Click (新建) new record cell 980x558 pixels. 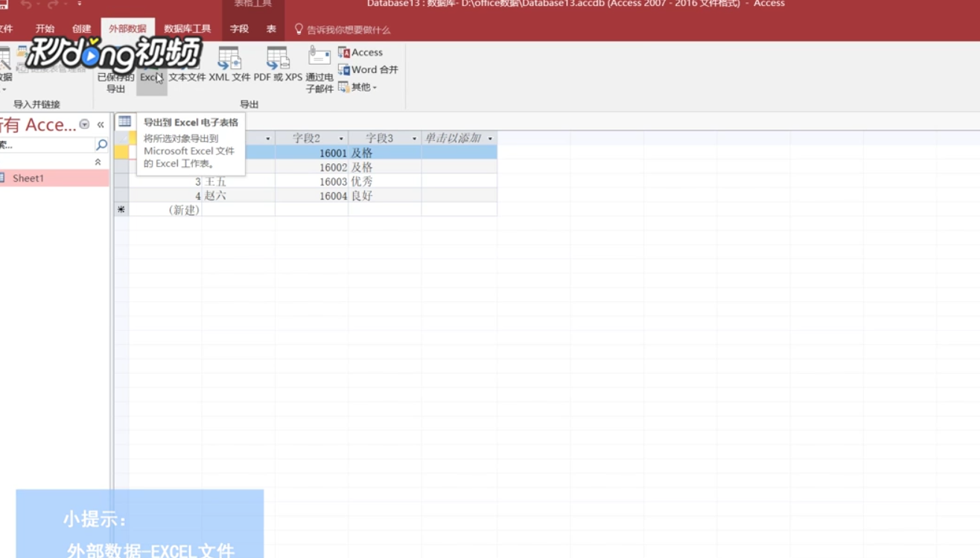[x=165, y=210]
